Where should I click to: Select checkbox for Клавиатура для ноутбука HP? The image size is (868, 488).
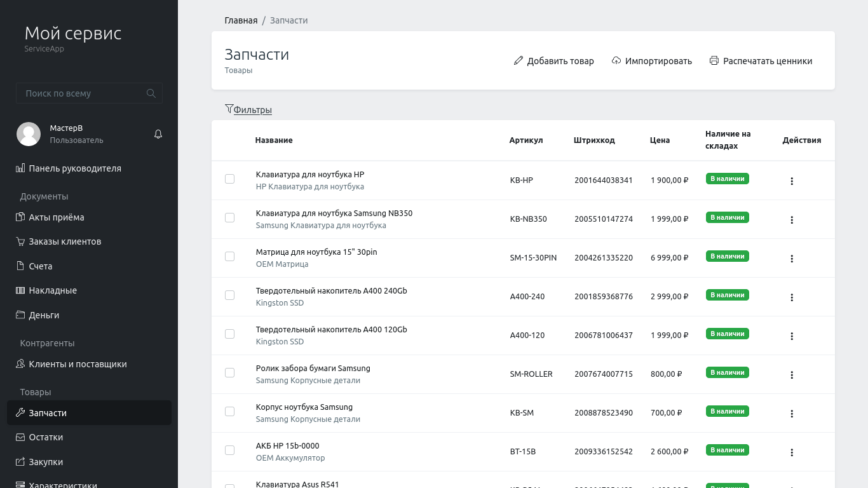pyautogui.click(x=230, y=179)
